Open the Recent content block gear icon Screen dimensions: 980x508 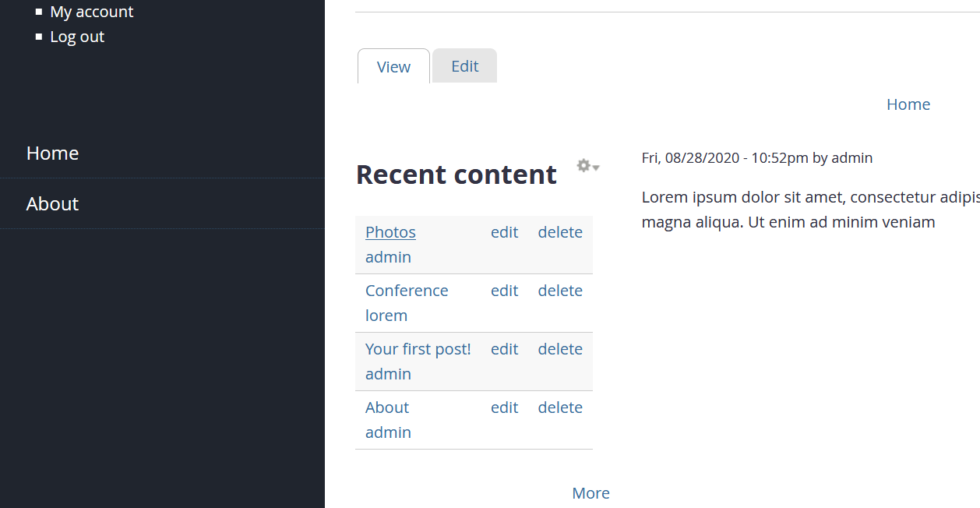pyautogui.click(x=583, y=165)
